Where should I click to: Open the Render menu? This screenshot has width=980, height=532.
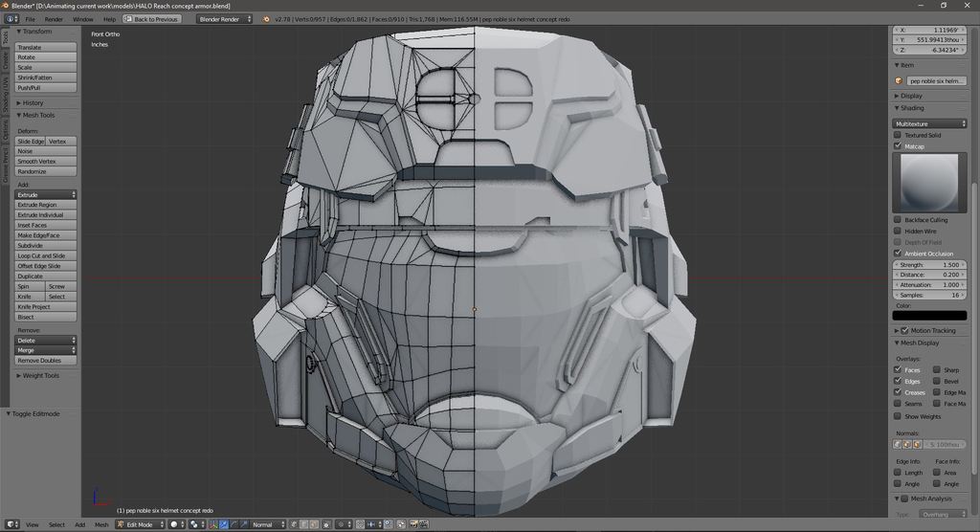[x=54, y=18]
